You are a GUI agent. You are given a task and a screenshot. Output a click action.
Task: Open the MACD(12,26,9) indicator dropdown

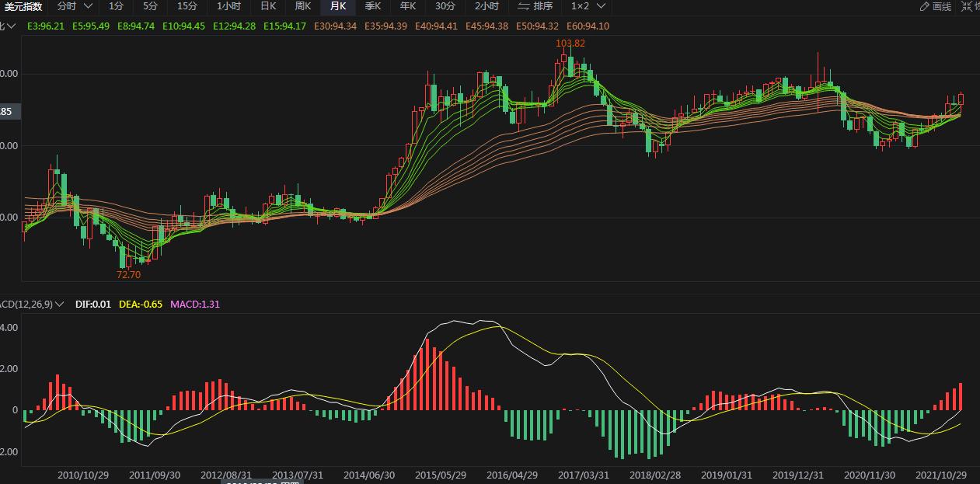(60, 305)
